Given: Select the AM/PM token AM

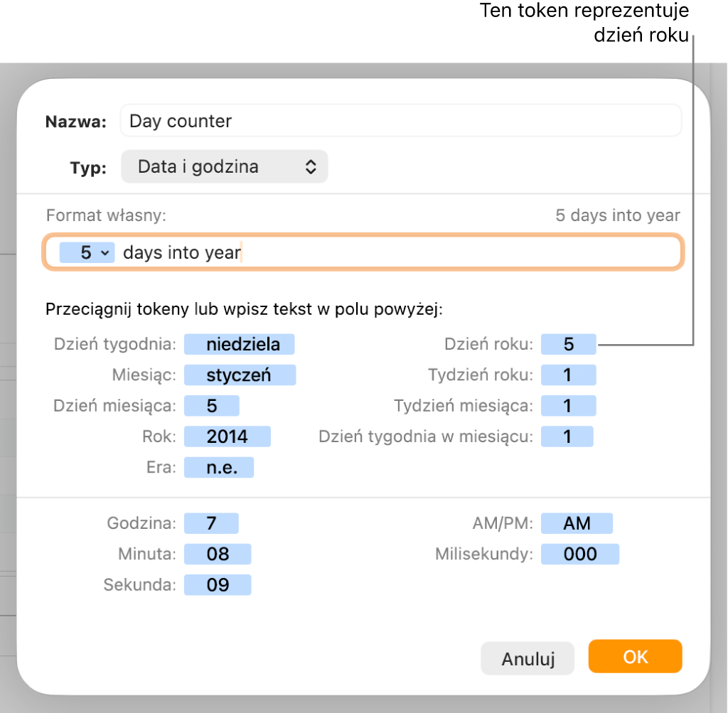Looking at the screenshot, I should [x=577, y=523].
